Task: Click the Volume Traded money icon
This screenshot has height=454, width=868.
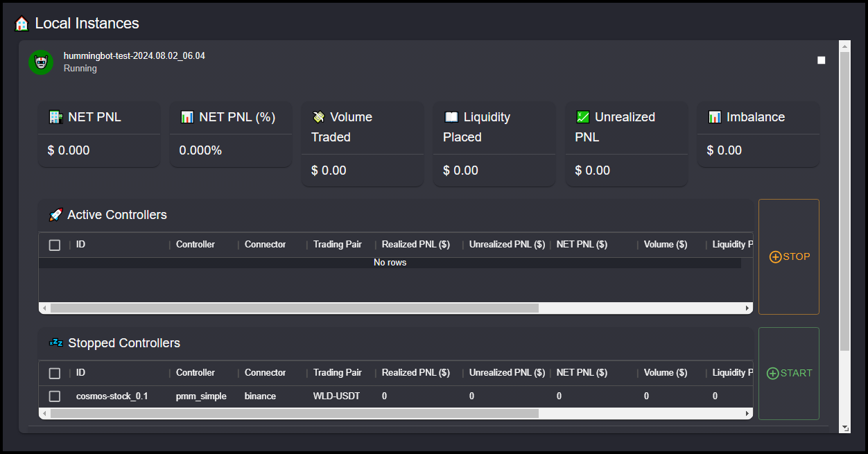Action: [319, 117]
